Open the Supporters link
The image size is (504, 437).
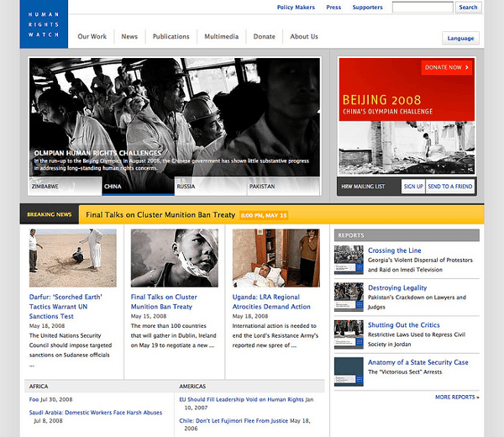[x=367, y=7]
